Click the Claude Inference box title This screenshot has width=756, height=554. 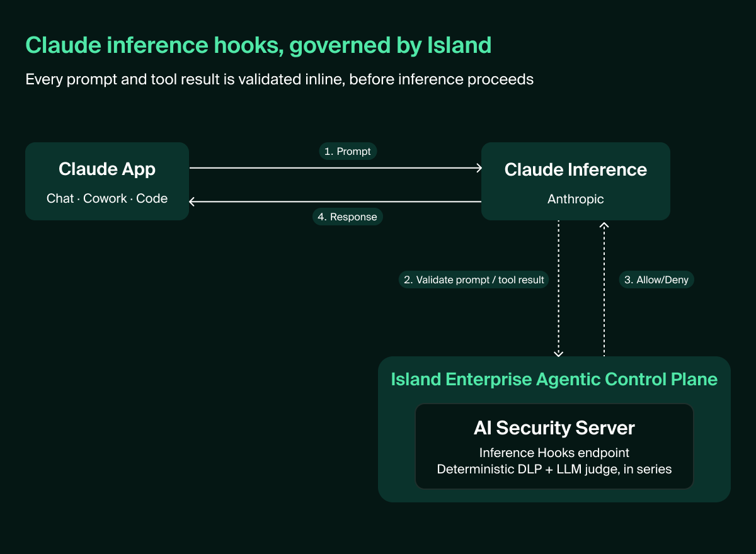[x=576, y=169]
